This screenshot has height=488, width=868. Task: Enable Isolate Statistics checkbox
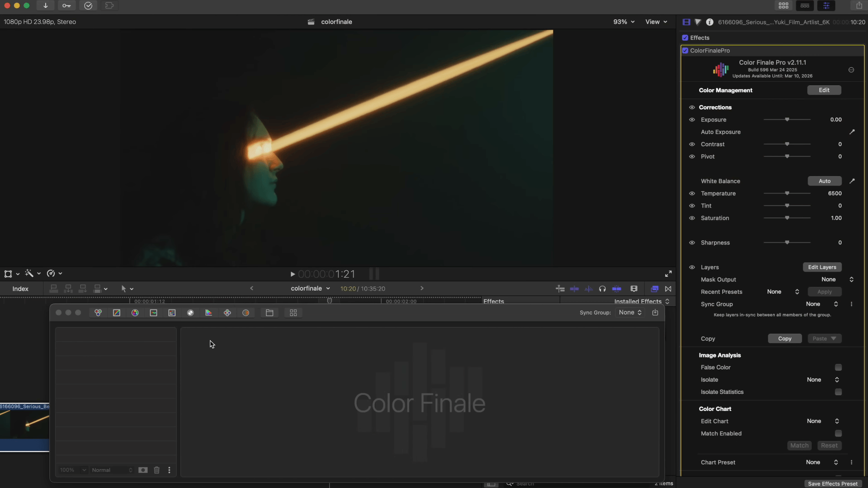(x=838, y=392)
